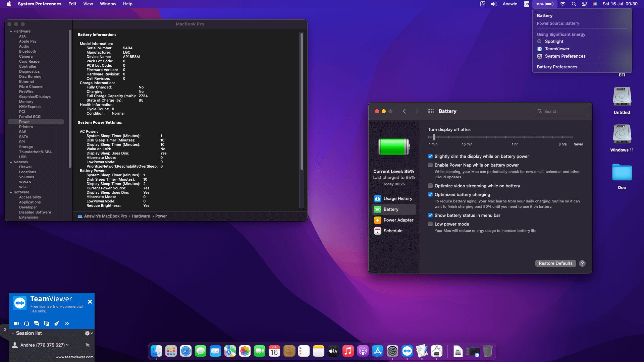644x362 pixels.
Task: Open TeamViewer session gear settings
Action: click(89, 333)
